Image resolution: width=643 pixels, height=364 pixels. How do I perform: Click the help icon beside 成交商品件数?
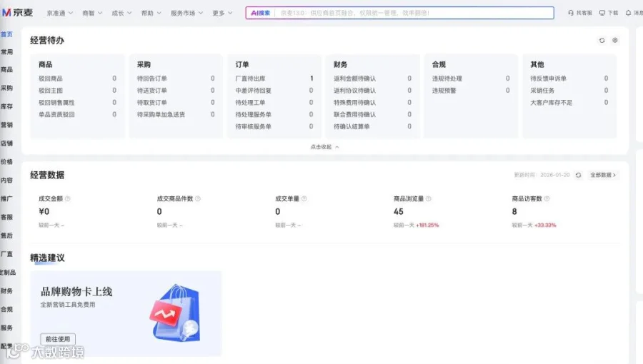[198, 198]
